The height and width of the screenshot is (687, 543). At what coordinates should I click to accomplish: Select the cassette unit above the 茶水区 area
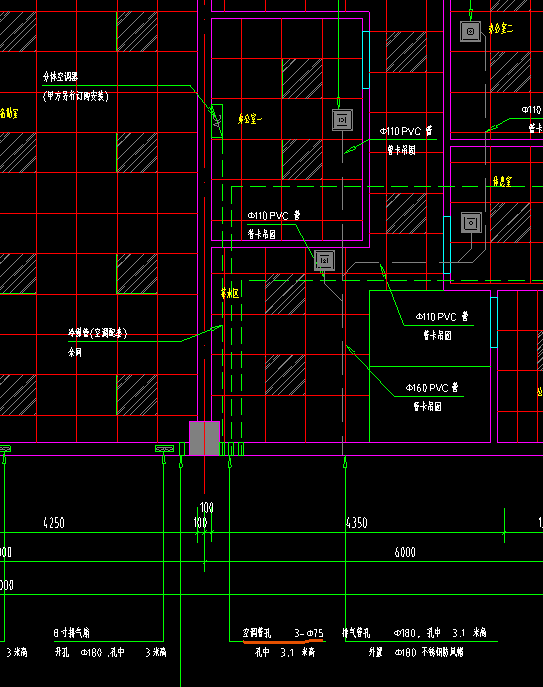[x=324, y=260]
